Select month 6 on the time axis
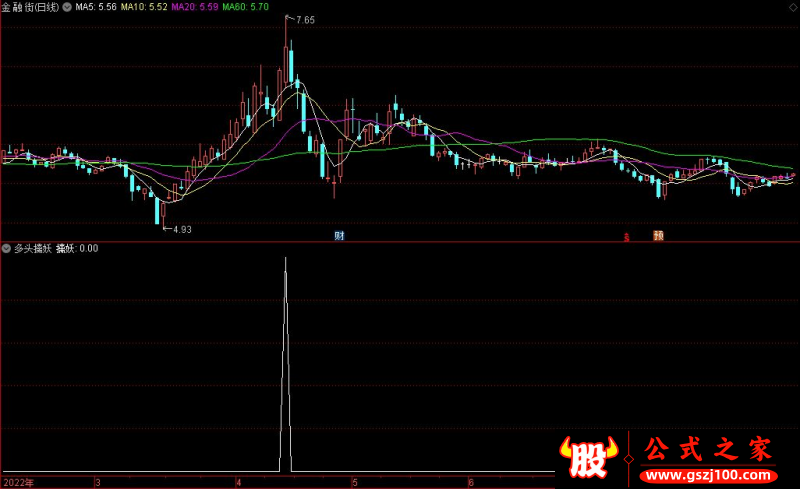Screen dimensions: 800x489 coord(469,482)
